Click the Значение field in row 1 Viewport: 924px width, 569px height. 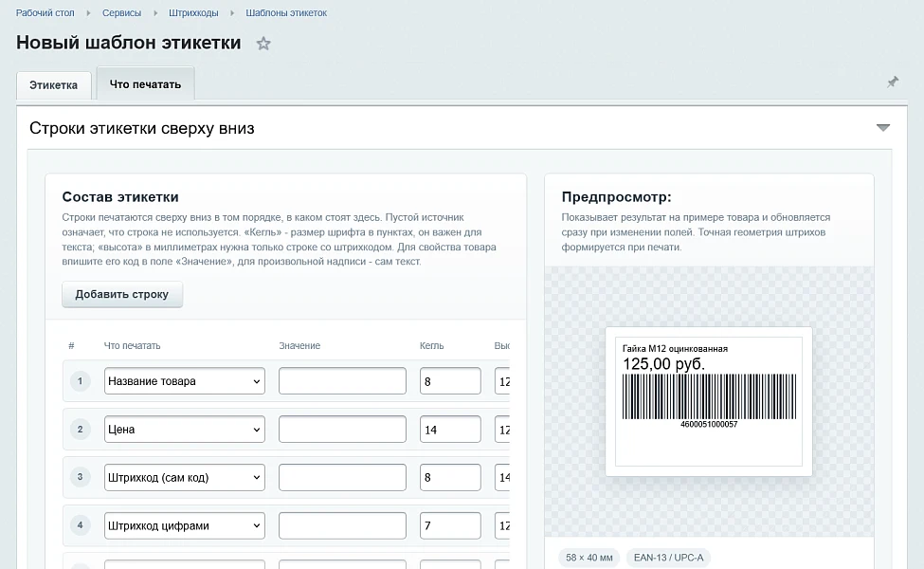(x=342, y=381)
